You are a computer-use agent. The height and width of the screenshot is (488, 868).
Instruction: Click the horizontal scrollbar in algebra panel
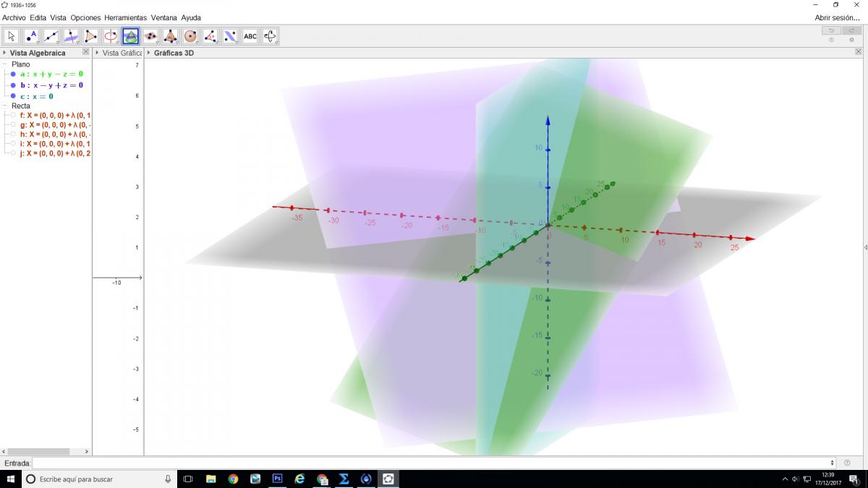[x=40, y=451]
